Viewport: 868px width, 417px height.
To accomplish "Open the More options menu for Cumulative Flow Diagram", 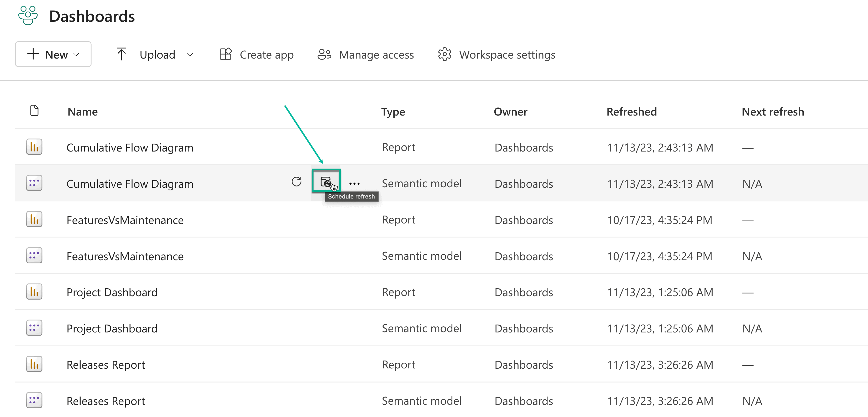I will coord(355,183).
